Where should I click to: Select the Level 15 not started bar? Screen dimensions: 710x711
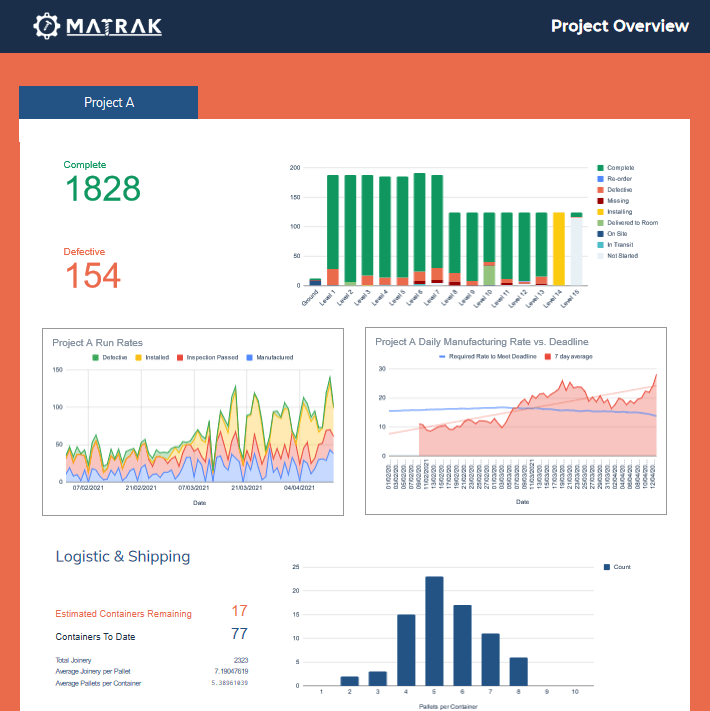pos(576,249)
